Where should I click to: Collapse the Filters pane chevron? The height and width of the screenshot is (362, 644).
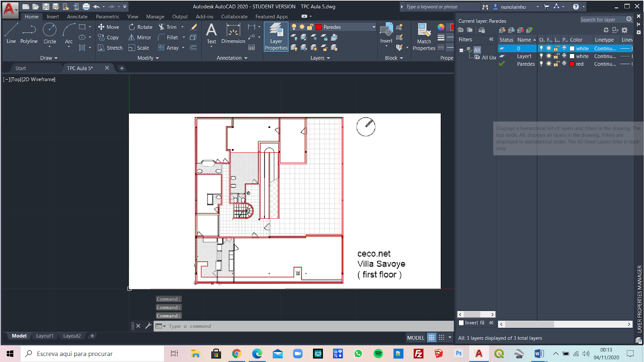tap(491, 39)
